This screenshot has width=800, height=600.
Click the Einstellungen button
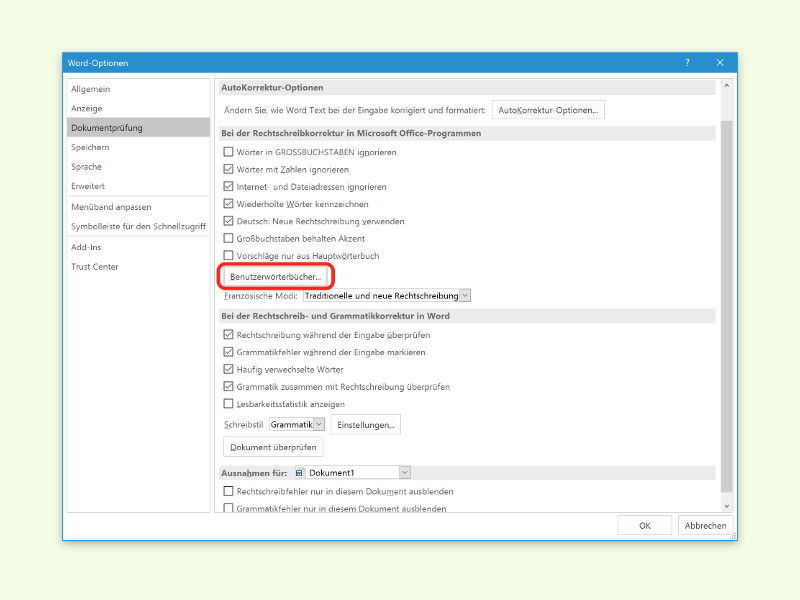click(x=366, y=424)
